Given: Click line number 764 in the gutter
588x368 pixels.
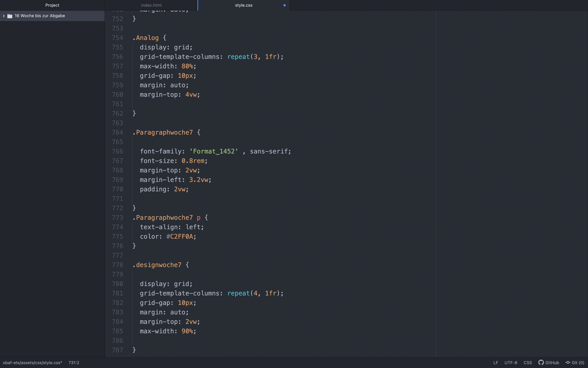Looking at the screenshot, I should 118,132.
